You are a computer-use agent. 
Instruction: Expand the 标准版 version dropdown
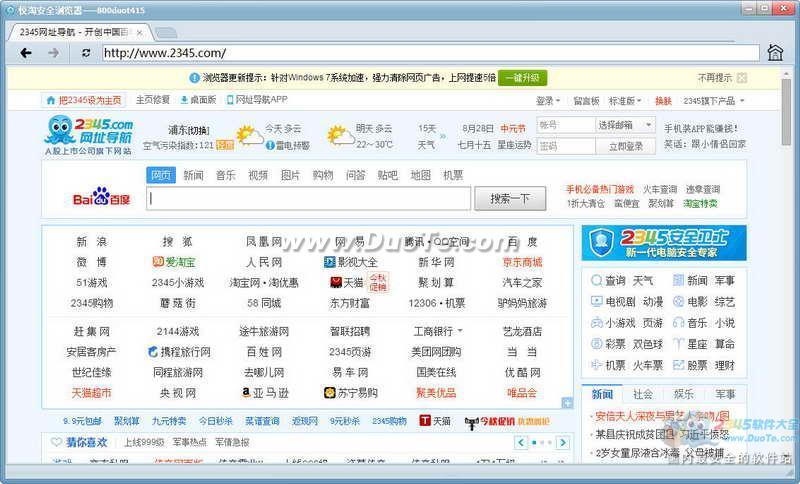(624, 100)
